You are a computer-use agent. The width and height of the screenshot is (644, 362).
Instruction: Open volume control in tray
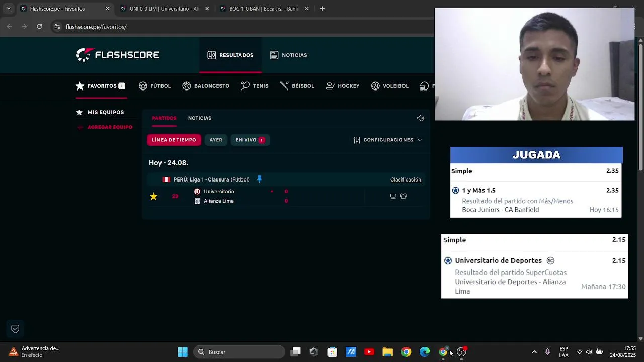click(x=589, y=352)
